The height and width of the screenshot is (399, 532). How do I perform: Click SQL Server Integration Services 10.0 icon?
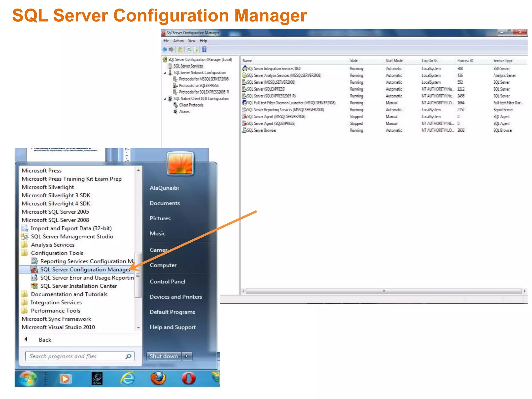click(244, 69)
